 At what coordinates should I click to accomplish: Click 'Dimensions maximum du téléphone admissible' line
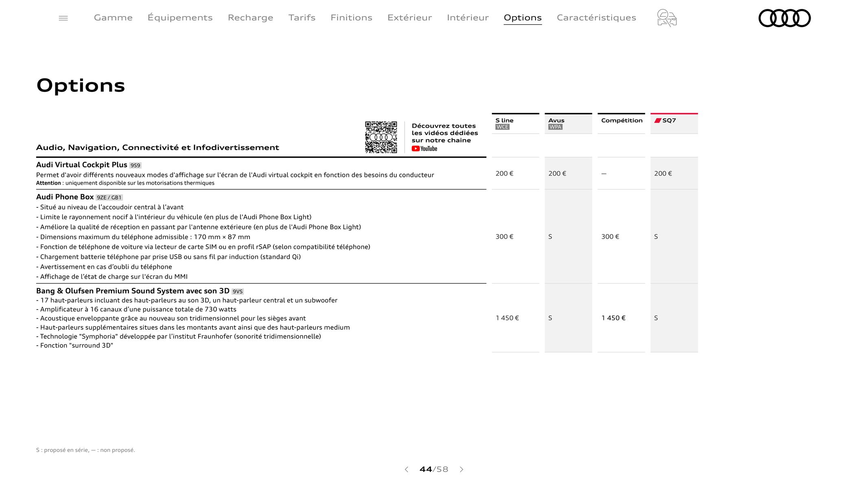tap(143, 237)
